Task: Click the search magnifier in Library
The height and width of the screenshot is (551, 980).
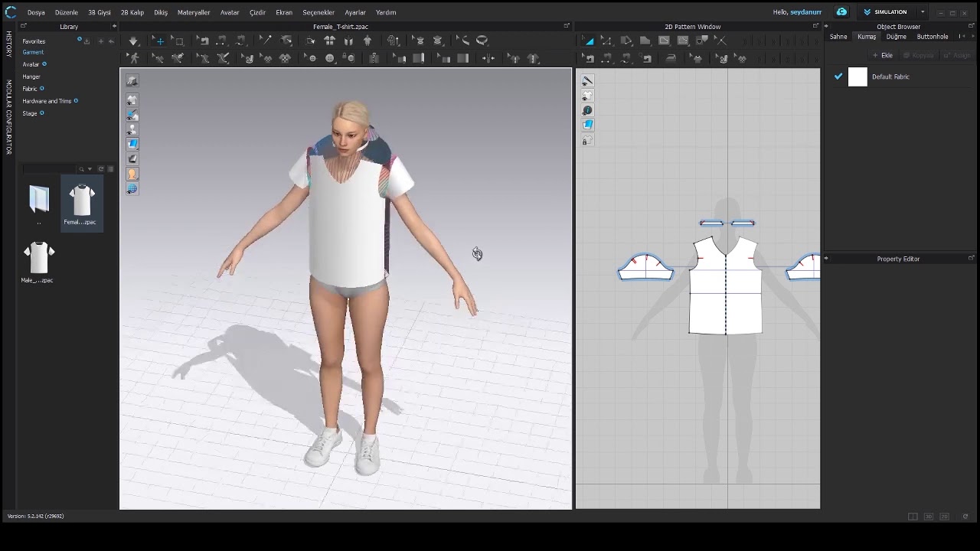Action: [81, 169]
